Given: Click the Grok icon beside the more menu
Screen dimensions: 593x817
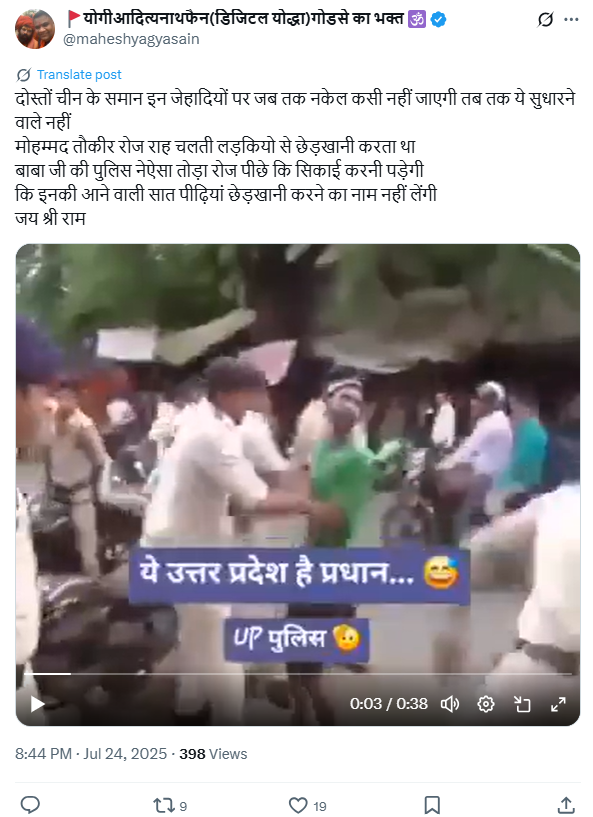Looking at the screenshot, I should click(546, 20).
